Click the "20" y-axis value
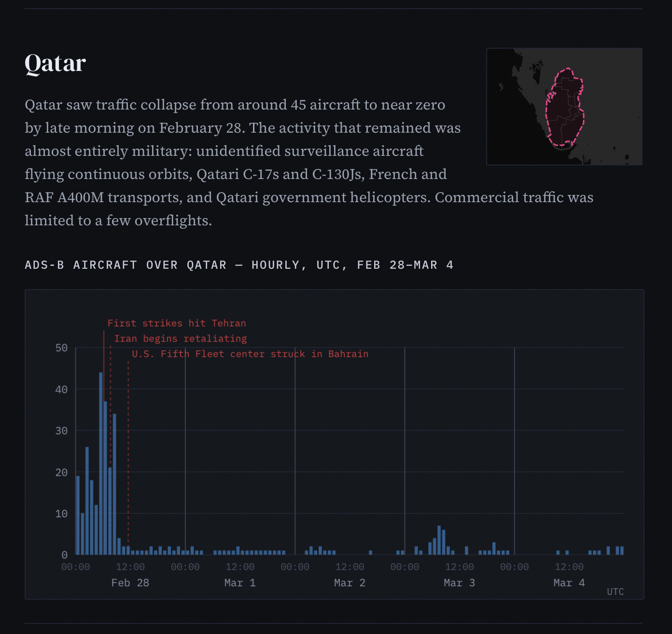The image size is (672, 634). pos(61,472)
